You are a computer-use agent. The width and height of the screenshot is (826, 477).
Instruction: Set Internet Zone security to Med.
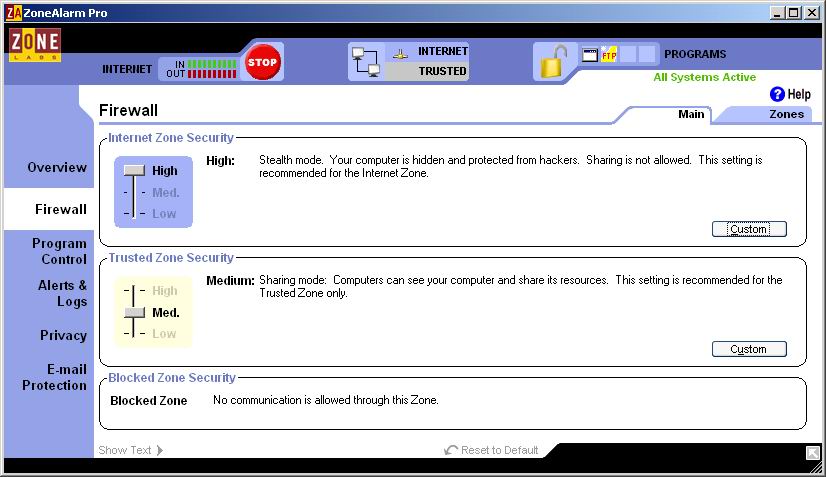pyautogui.click(x=165, y=192)
